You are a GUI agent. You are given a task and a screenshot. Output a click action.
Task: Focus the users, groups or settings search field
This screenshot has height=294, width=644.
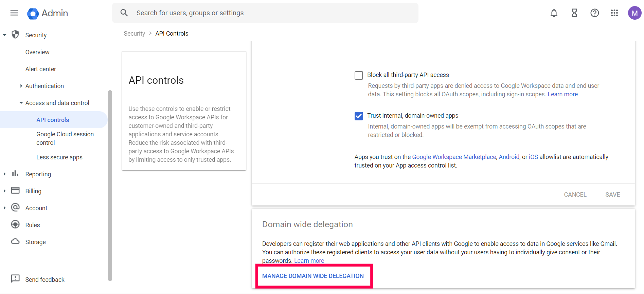coord(265,13)
